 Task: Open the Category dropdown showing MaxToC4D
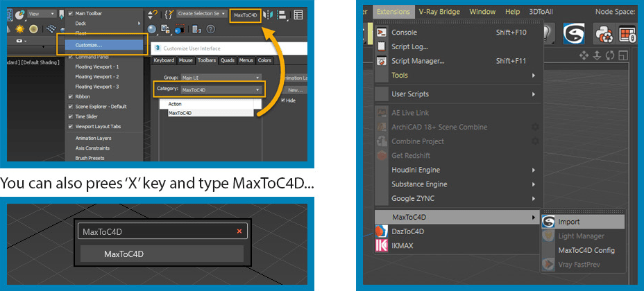[221, 89]
